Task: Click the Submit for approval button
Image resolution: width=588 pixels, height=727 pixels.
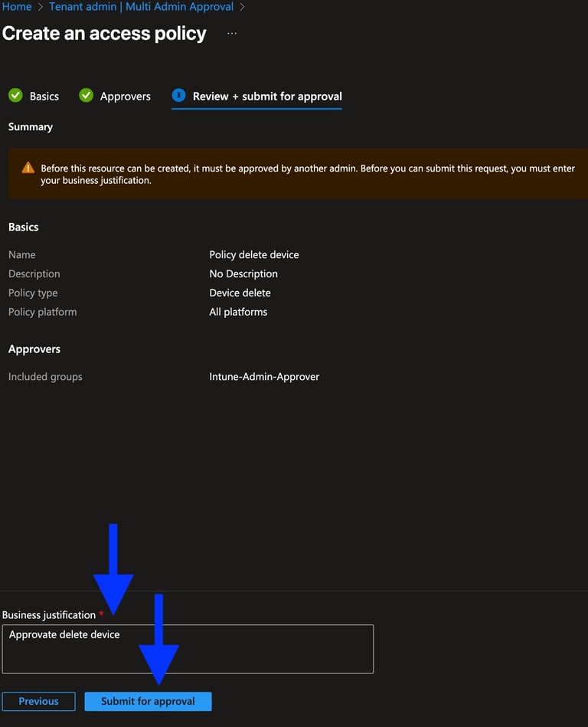Action: (148, 701)
